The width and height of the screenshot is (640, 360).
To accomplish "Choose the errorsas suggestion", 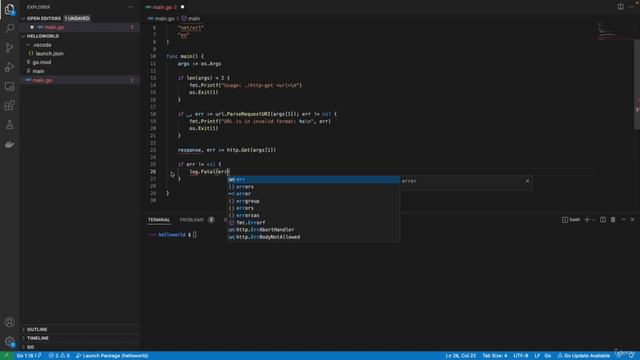I will 313,216.
